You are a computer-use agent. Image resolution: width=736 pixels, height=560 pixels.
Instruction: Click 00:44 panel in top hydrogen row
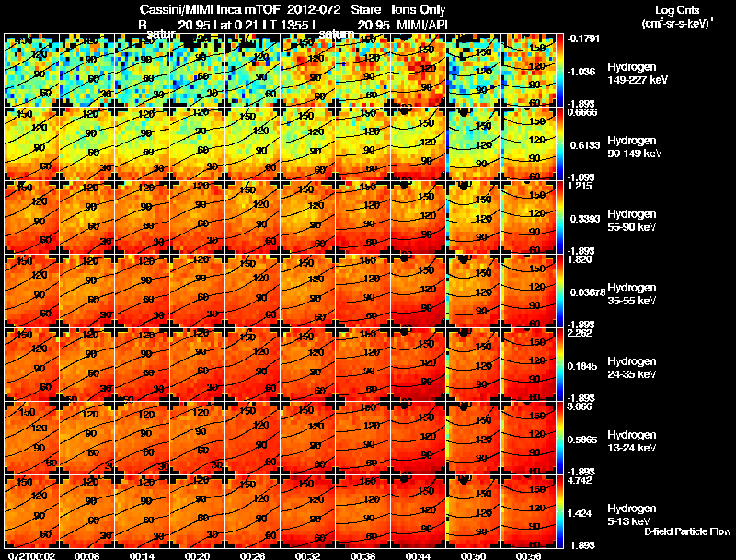418,71
